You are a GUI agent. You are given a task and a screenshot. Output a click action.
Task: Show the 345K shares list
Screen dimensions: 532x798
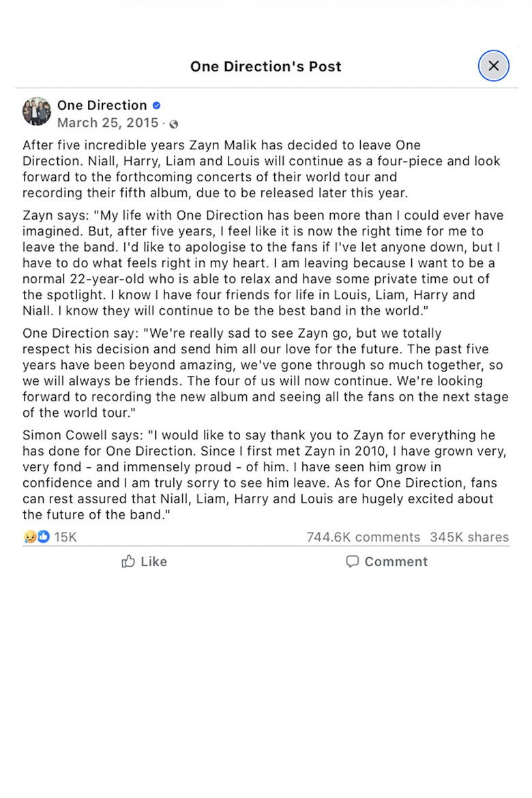click(x=469, y=537)
